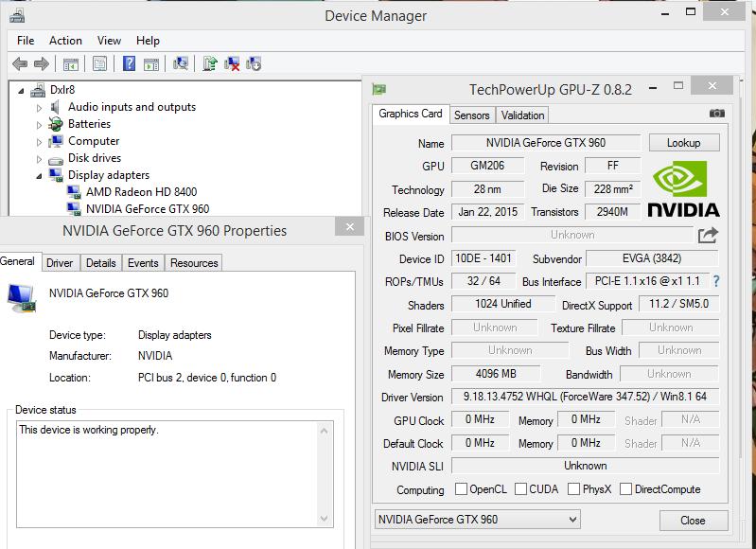Viewport: 756px width, 549px height.
Task: Expand the Batteries node
Action: [x=39, y=125]
